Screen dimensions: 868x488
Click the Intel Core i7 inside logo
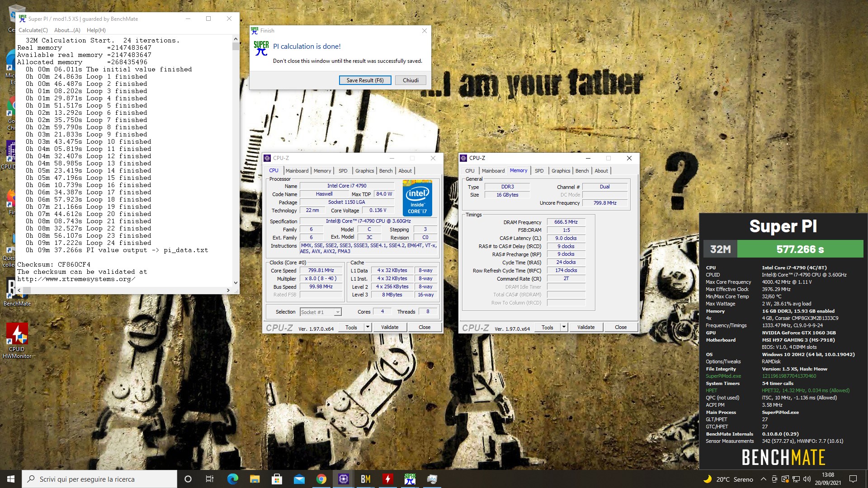coord(417,198)
